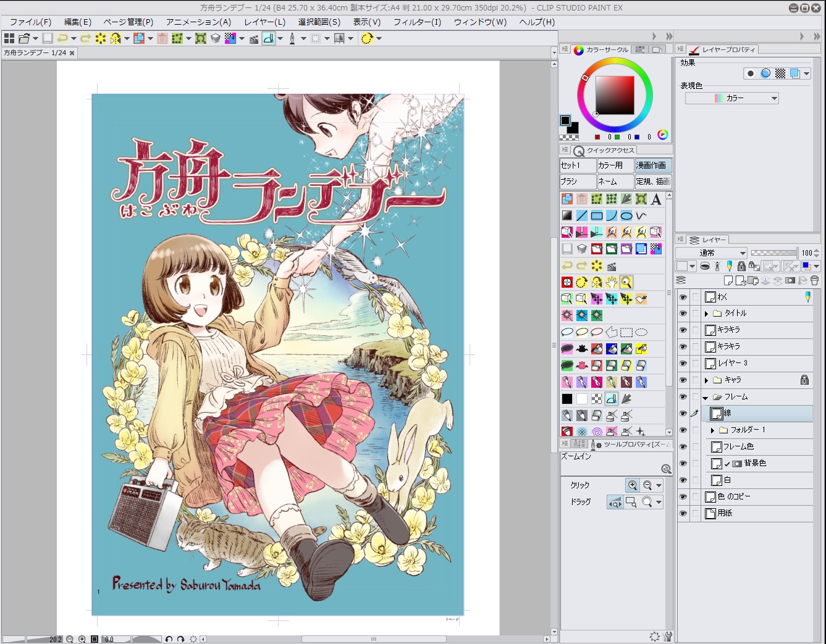Expand the タイトル folder
826x644 pixels.
point(706,314)
